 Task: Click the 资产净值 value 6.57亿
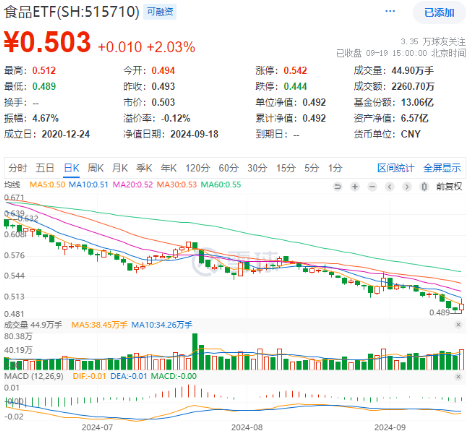[x=414, y=118]
